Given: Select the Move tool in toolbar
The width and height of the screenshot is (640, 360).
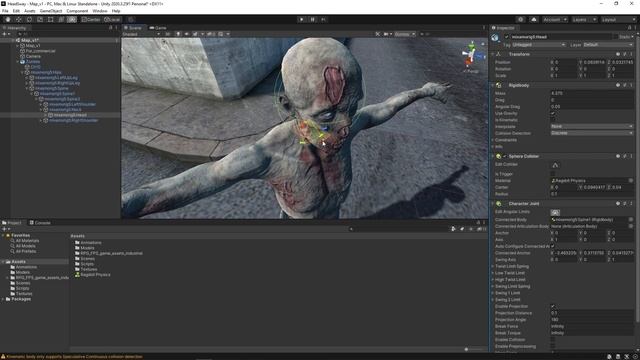Looking at the screenshot, I should coord(18,20).
